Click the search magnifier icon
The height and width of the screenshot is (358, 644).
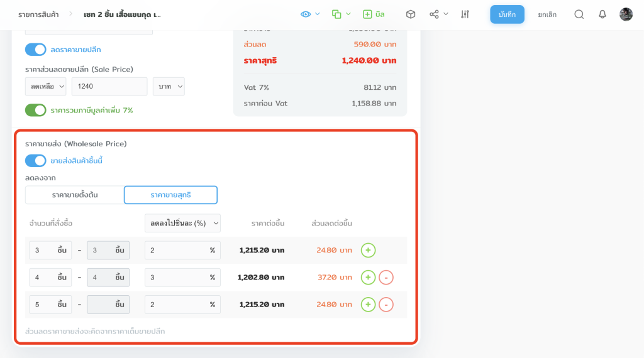579,14
